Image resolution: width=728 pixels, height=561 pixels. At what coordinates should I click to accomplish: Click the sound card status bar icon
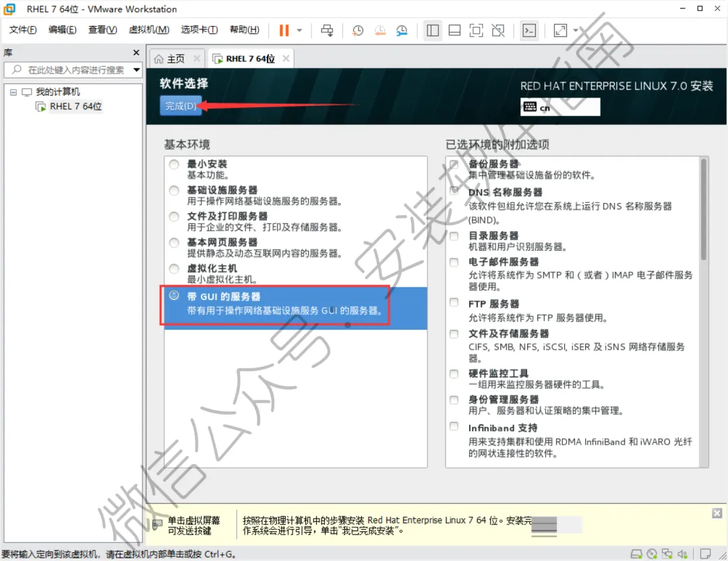pyautogui.click(x=682, y=554)
